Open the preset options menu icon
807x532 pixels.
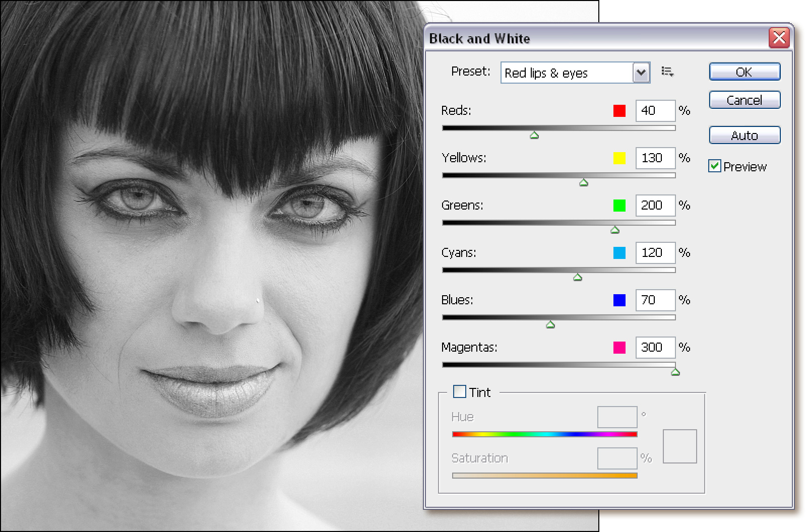click(667, 72)
